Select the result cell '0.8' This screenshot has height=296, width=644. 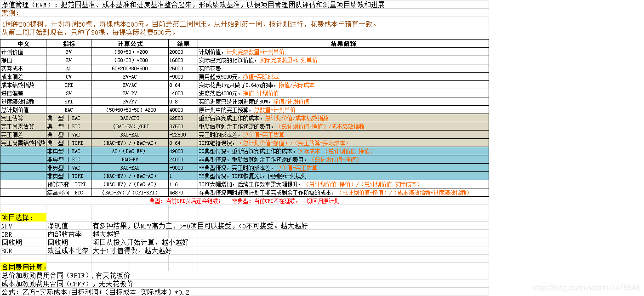point(183,102)
